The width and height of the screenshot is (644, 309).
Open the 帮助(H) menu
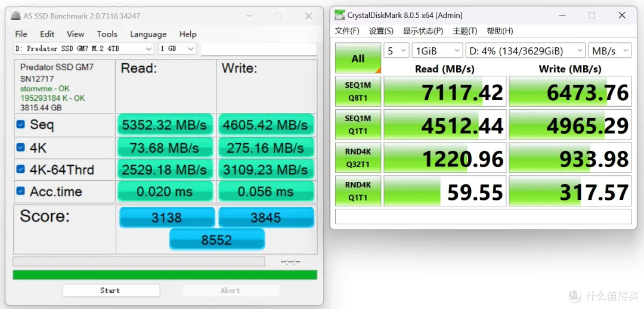[500, 31]
